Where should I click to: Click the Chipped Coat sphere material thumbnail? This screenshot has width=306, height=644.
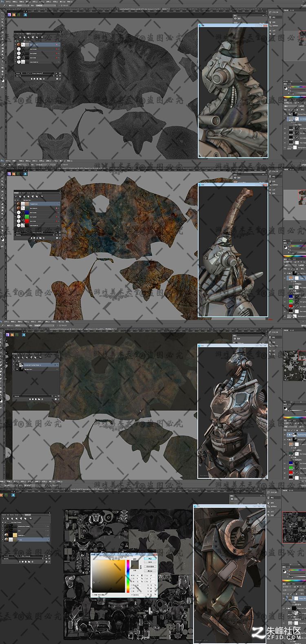(x=18, y=204)
